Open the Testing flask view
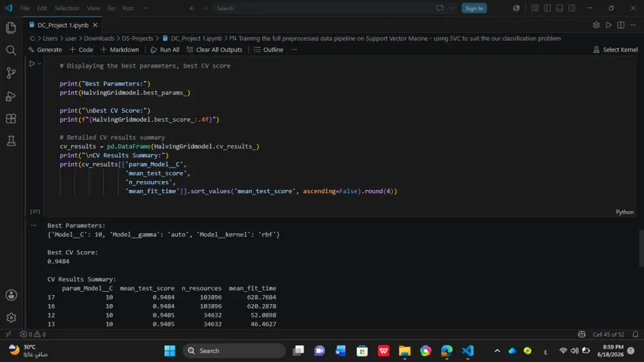The width and height of the screenshot is (644, 362). (x=11, y=141)
